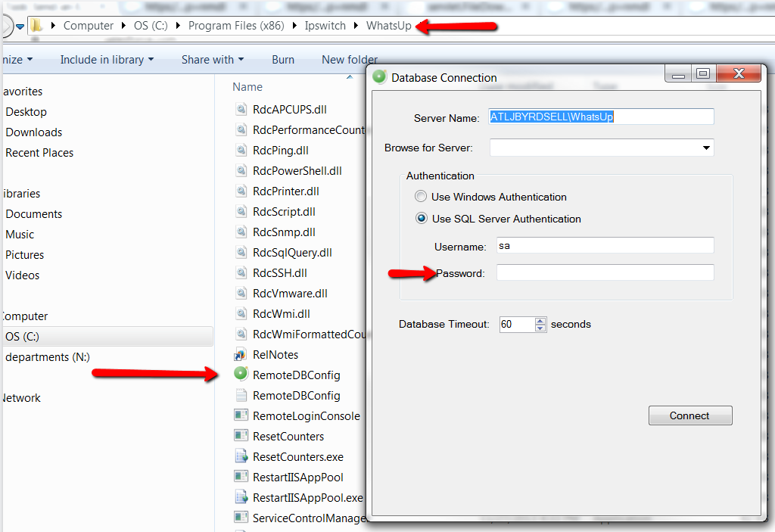Select Recent Places in navigation pane
This screenshot has height=532, width=775.
pos(39,153)
